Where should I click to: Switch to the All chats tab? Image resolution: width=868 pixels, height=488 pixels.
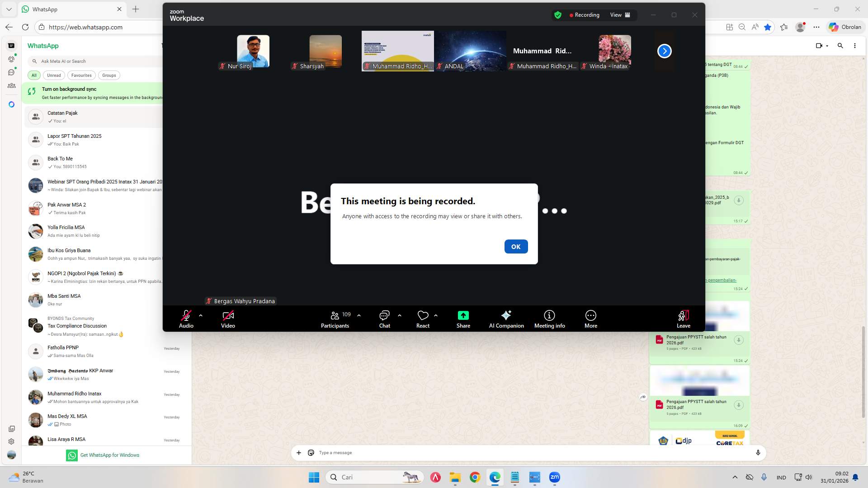34,75
